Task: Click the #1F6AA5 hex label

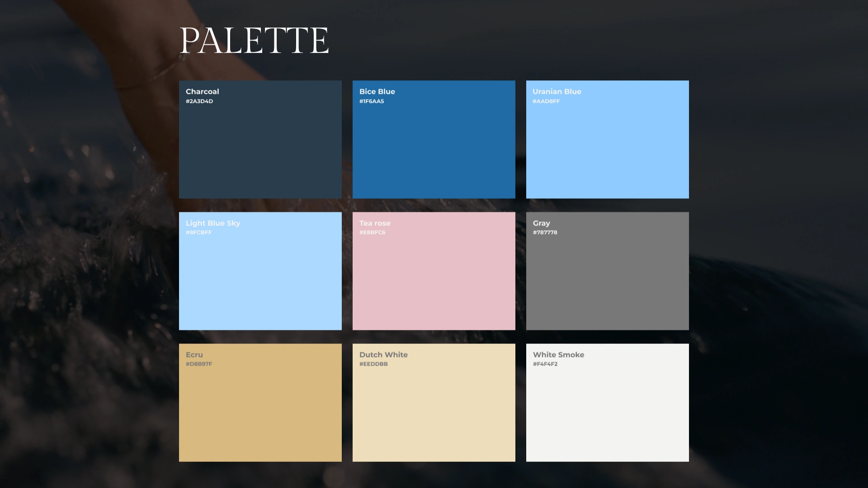Action: click(x=372, y=101)
